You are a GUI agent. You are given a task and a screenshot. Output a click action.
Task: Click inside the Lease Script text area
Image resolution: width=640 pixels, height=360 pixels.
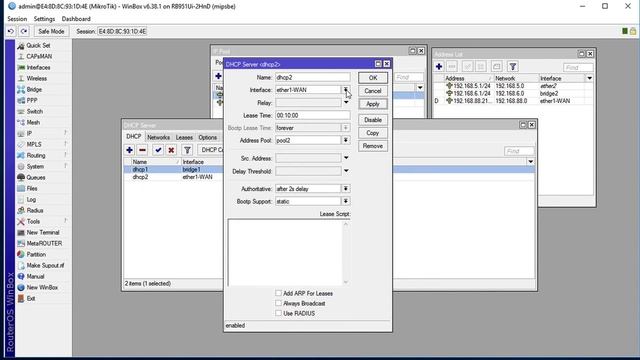(x=285, y=252)
